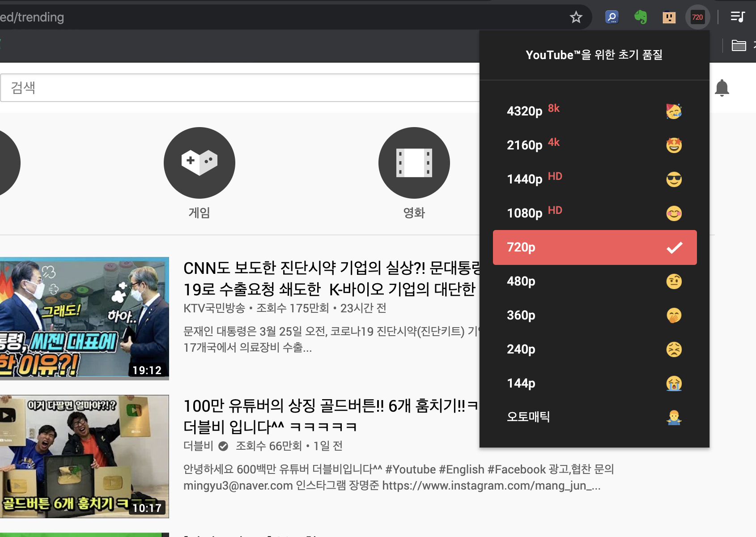This screenshot has width=756, height=537.
Task: Click the 안녕하세요 600백만 유튜버 description text
Action: click(x=399, y=477)
